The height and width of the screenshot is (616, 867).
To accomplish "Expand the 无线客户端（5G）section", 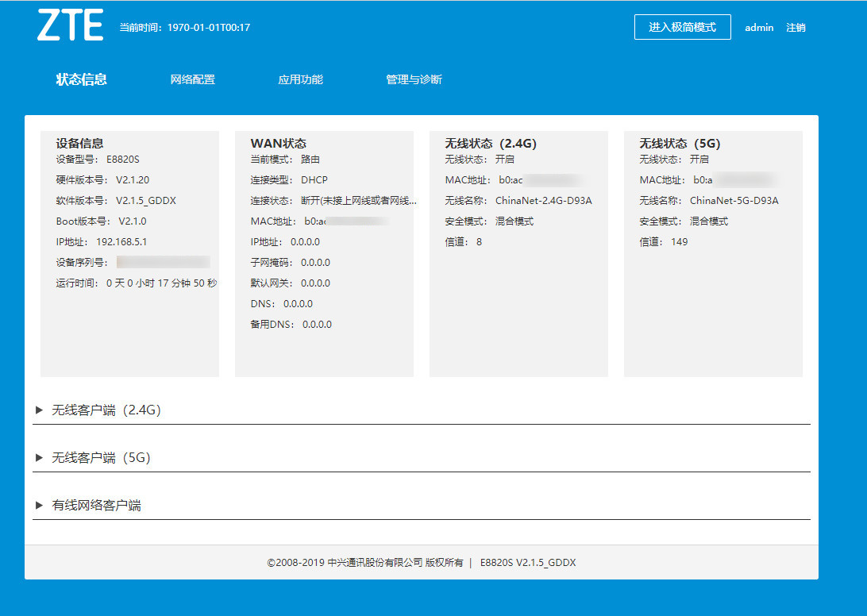I will [422, 457].
